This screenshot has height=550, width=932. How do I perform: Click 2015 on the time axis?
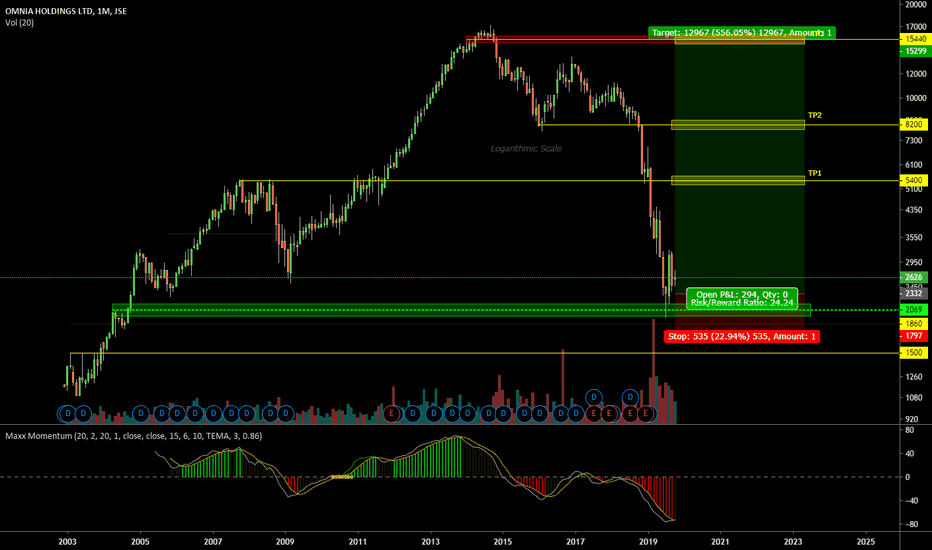click(503, 542)
